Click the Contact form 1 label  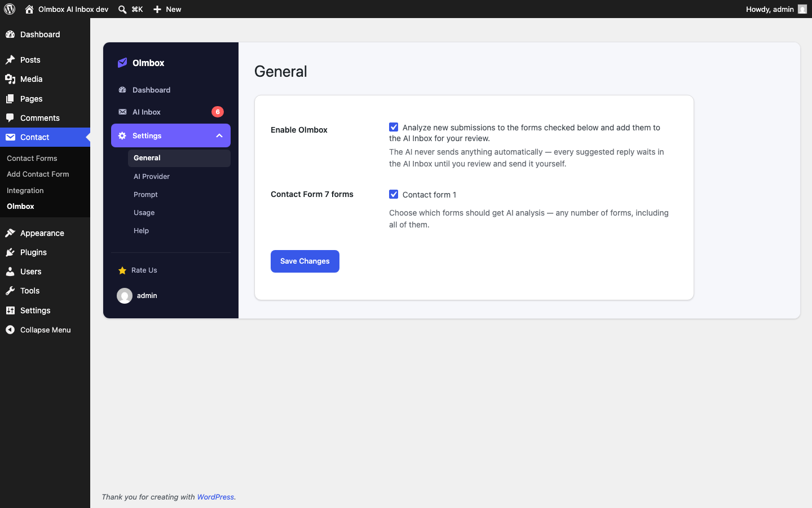(x=429, y=195)
